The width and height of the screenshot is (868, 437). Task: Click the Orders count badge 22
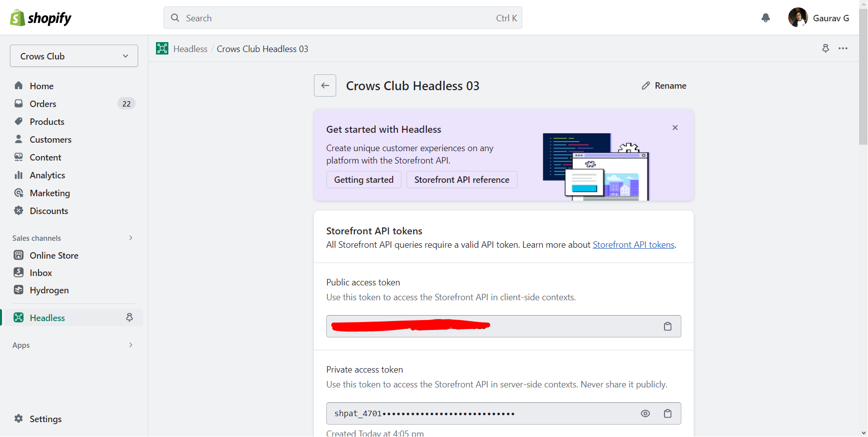point(126,104)
